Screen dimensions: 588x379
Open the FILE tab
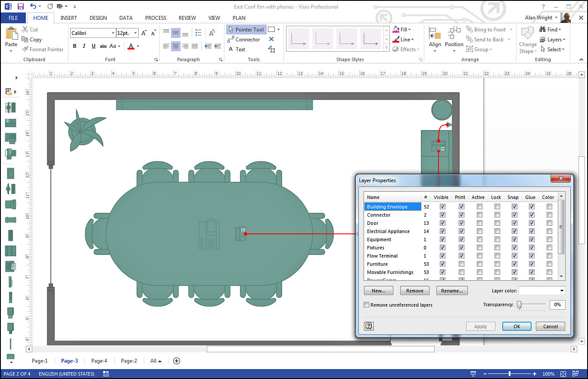tap(13, 18)
